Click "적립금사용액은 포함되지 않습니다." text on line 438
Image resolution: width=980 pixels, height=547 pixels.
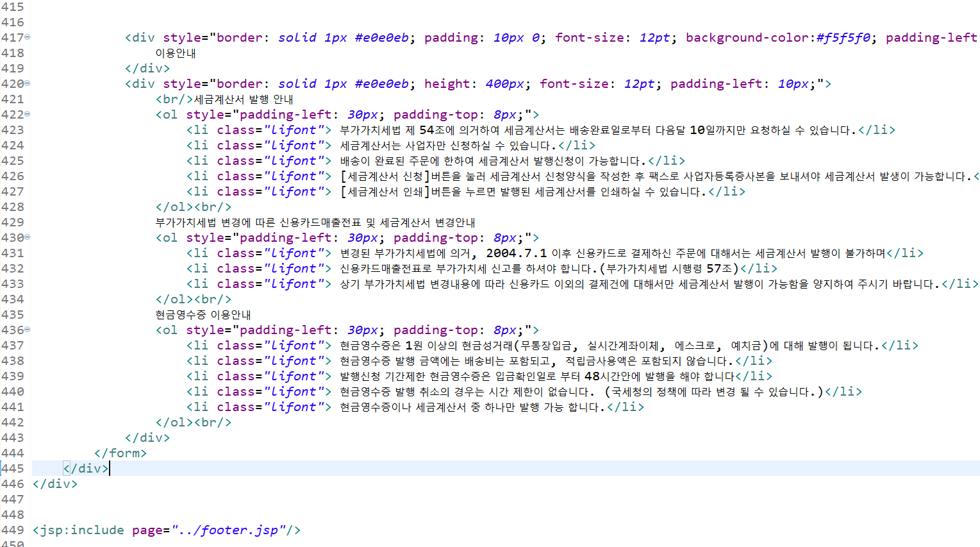tap(649, 361)
